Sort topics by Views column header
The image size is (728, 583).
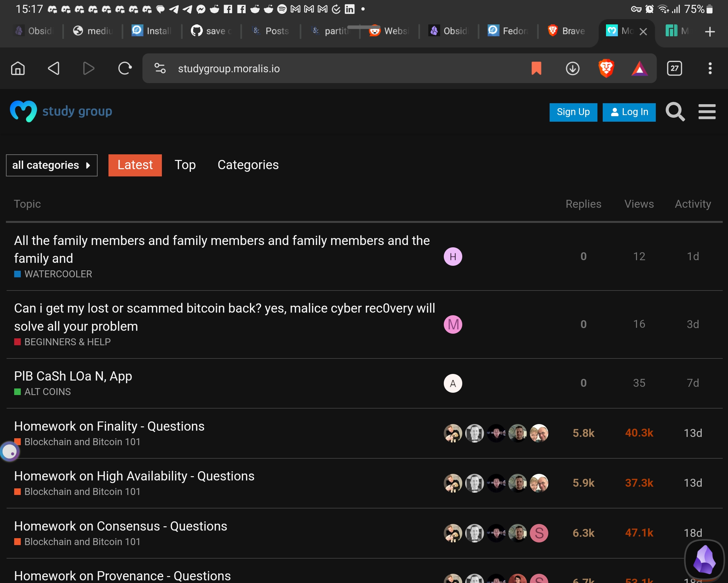(639, 204)
